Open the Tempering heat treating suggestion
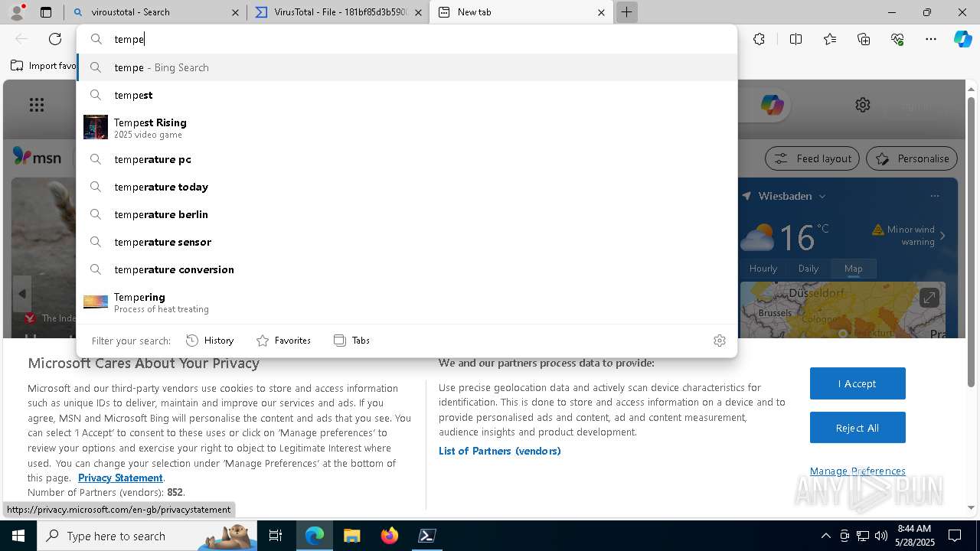The image size is (980, 551). [407, 302]
